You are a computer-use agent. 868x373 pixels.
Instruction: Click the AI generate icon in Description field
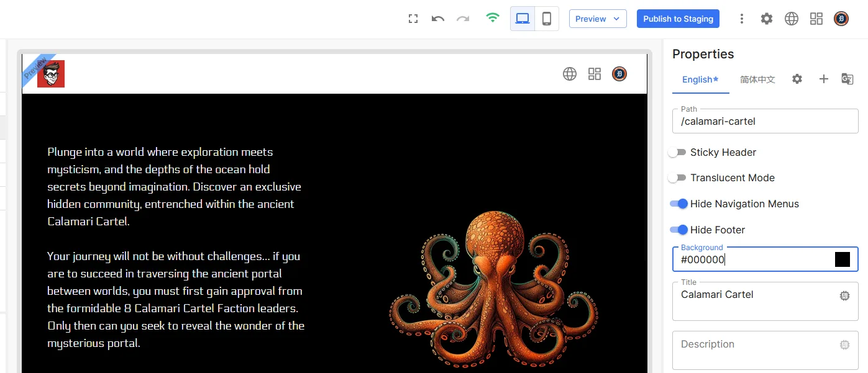(844, 345)
